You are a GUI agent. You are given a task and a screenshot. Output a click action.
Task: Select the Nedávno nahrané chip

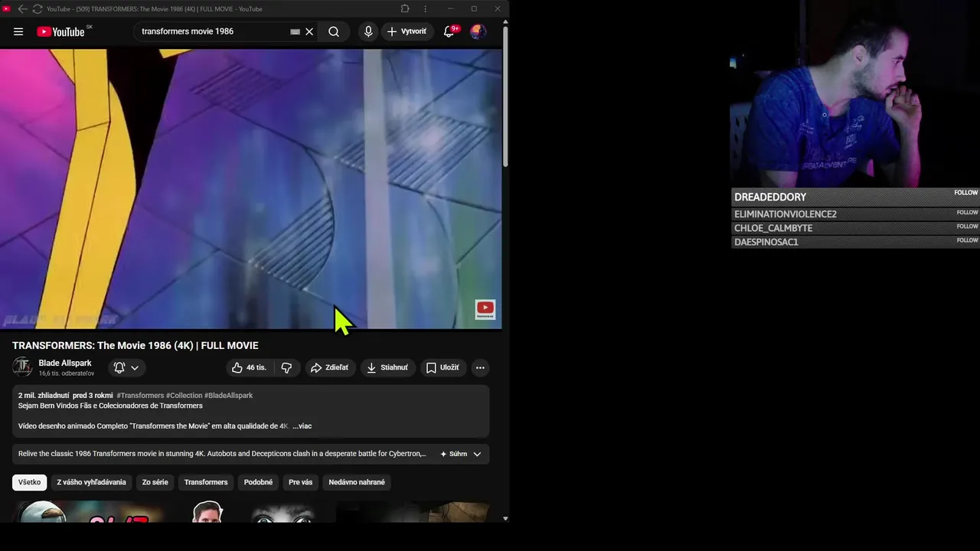point(357,482)
